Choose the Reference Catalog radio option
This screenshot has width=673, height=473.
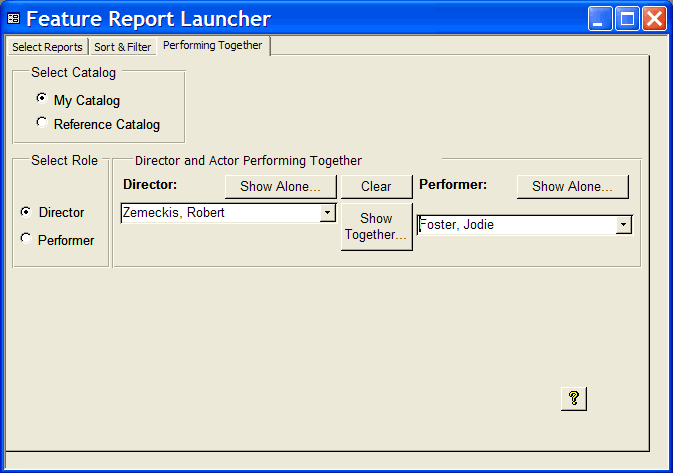click(x=41, y=123)
